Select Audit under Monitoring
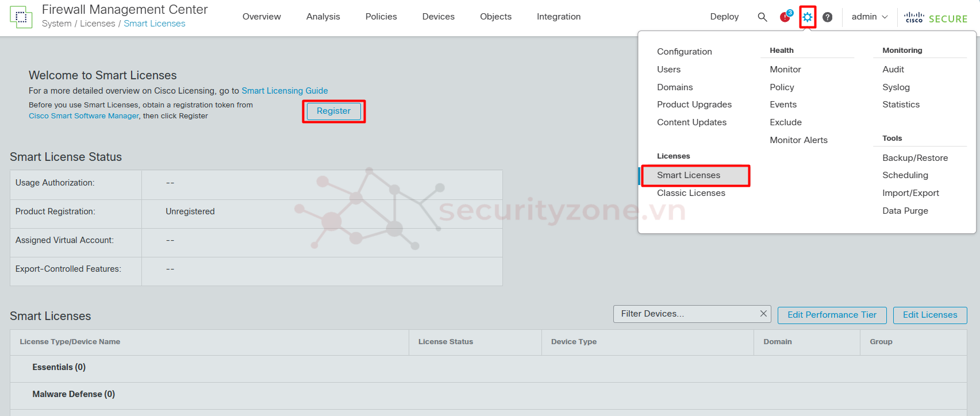Image resolution: width=980 pixels, height=416 pixels. point(893,70)
